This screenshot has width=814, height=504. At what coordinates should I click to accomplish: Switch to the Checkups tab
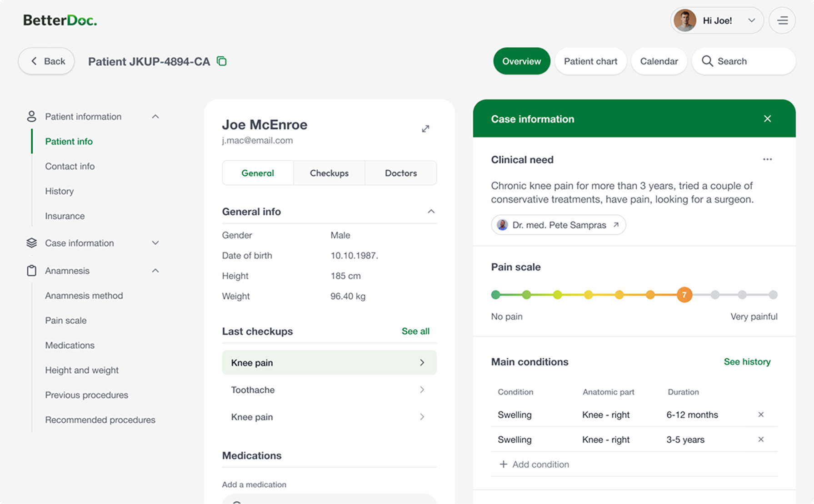tap(329, 173)
